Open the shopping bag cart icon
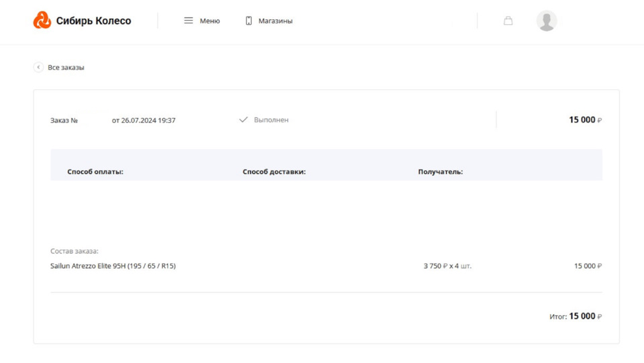Image resolution: width=644 pixels, height=363 pixels. pyautogui.click(x=508, y=21)
